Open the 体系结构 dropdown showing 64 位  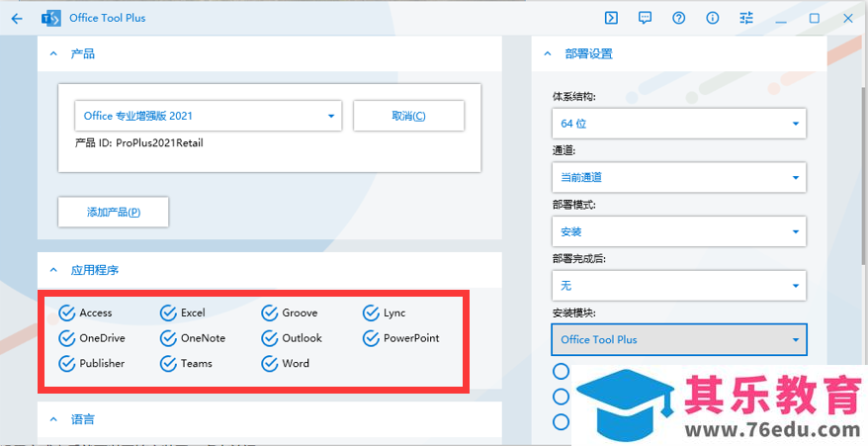coord(679,123)
